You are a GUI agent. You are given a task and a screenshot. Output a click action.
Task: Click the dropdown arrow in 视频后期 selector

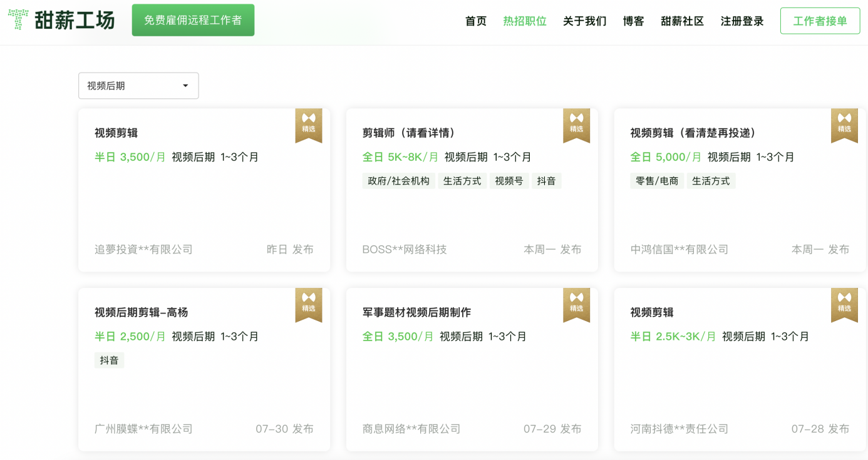(185, 86)
